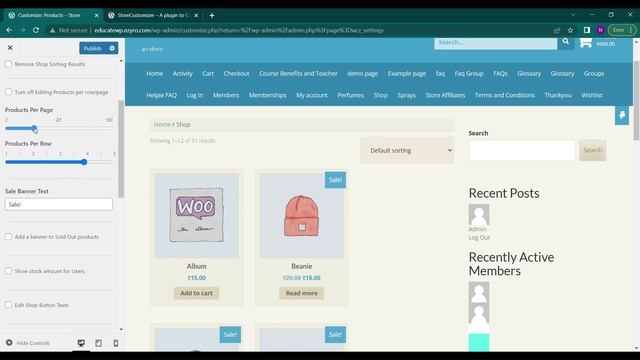Open the Album product thumbnail

tap(196, 216)
